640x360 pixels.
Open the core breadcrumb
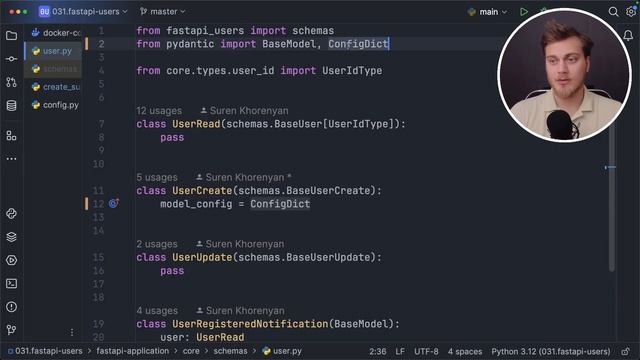tap(191, 351)
